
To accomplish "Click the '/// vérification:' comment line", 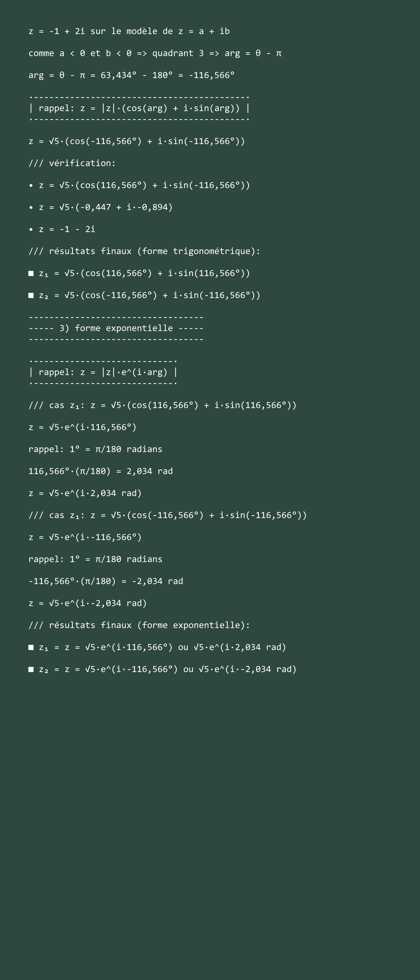I will [72, 163].
